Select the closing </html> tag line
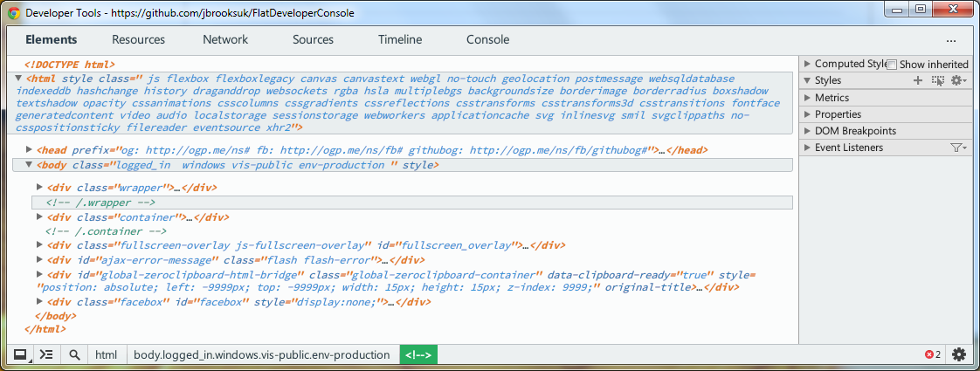 (45, 328)
